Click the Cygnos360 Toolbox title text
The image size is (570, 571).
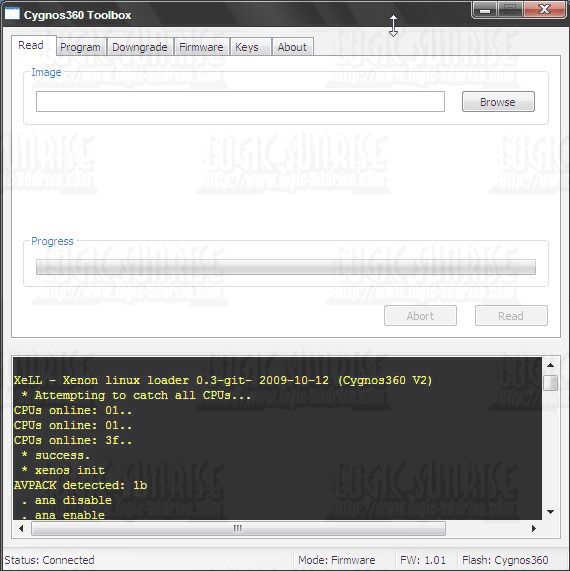tap(78, 15)
